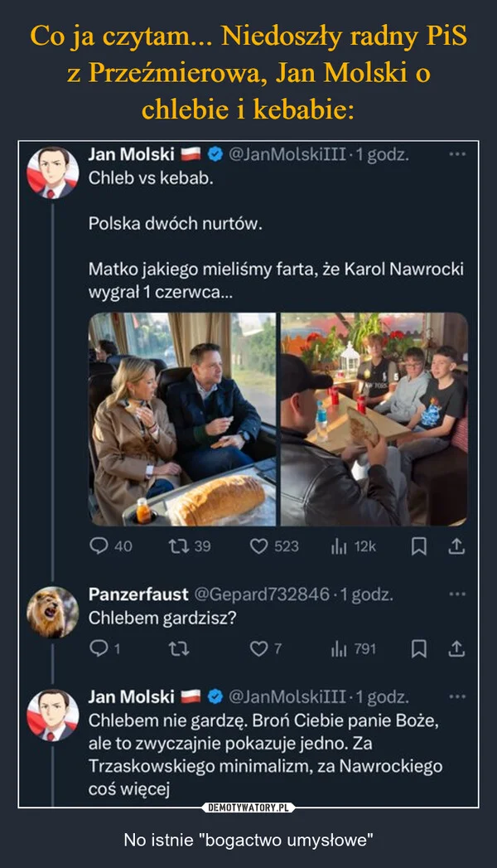Click reply icon on Jan Molski's first tweet
Screen dimensions: 497x868
coord(99,547)
